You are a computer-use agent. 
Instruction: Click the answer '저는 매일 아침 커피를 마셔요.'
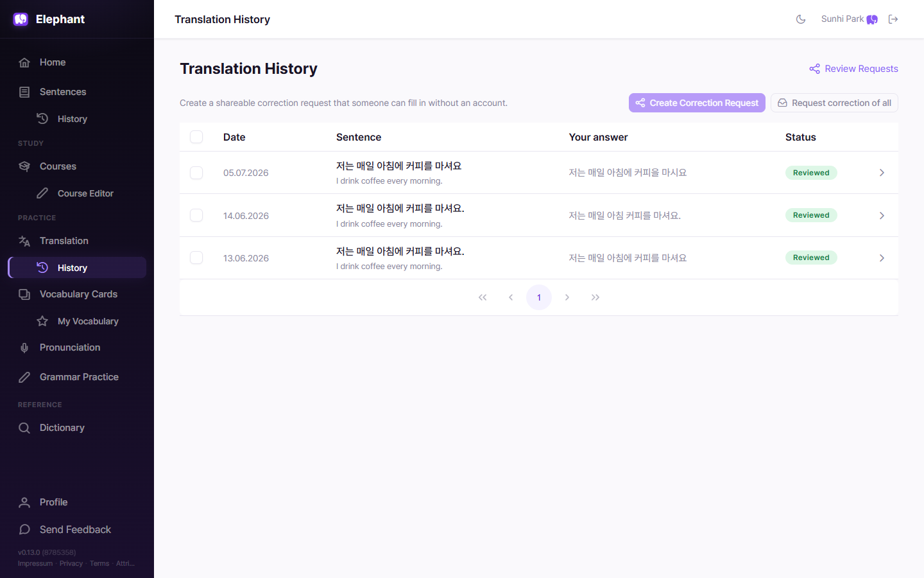coord(624,216)
